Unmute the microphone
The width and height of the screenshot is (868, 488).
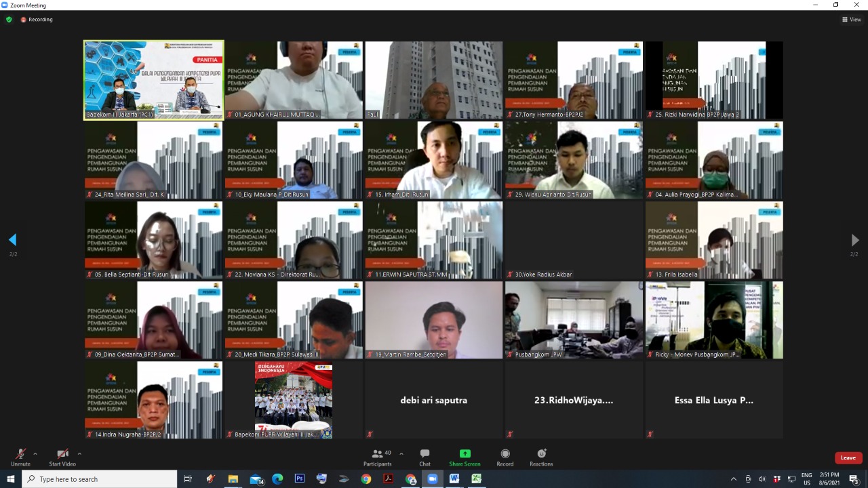[x=20, y=457]
